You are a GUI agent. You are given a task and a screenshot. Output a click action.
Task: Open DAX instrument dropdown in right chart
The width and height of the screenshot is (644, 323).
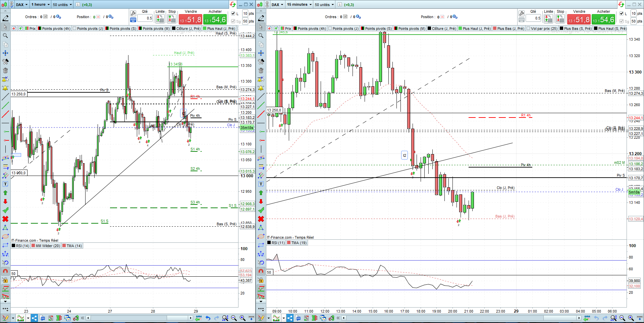[277, 4]
